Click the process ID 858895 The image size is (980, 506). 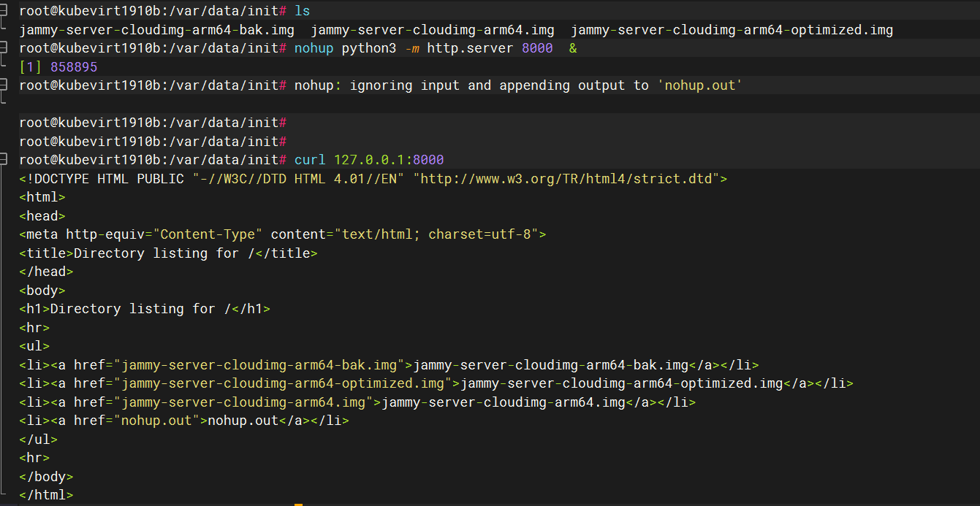[74, 66]
